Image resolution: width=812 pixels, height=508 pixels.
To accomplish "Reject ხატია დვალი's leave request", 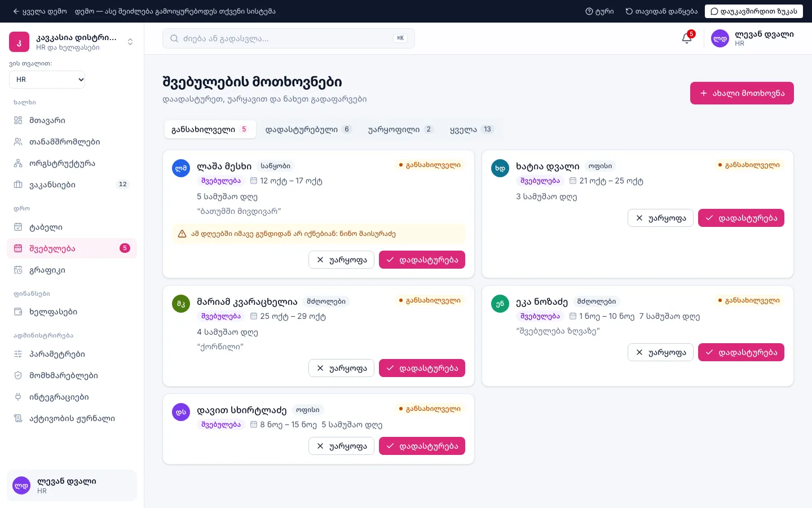I will tap(660, 218).
